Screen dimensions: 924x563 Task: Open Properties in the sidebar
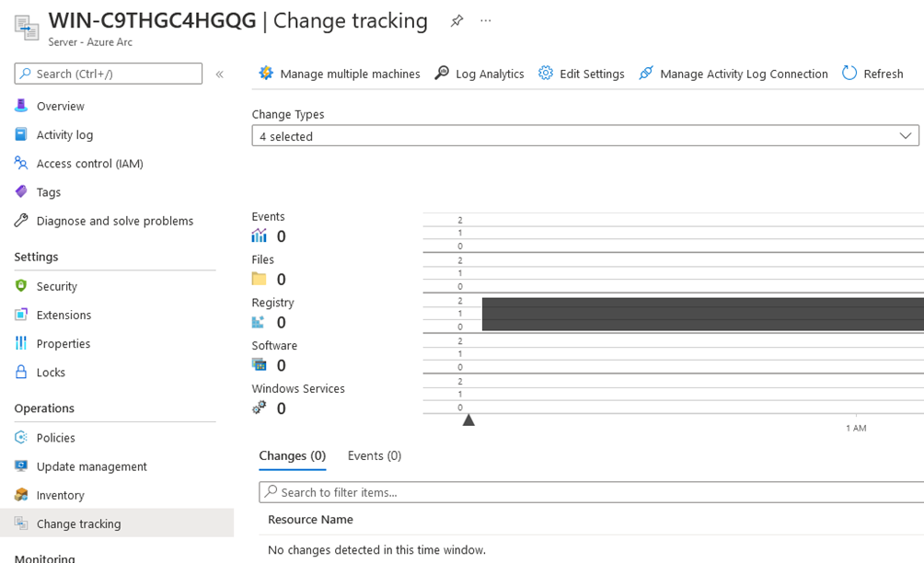point(64,344)
